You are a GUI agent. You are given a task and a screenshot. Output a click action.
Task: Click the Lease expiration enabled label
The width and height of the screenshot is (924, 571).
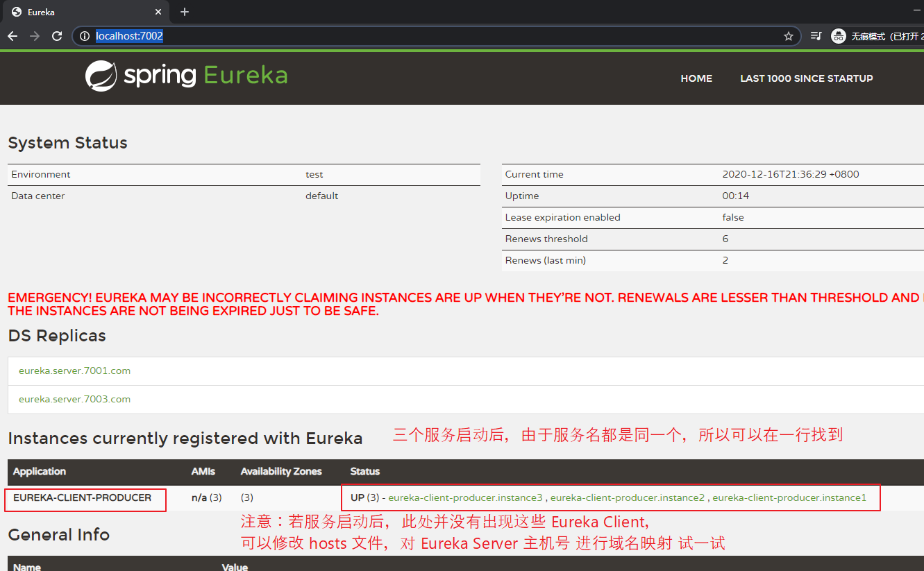[563, 217]
